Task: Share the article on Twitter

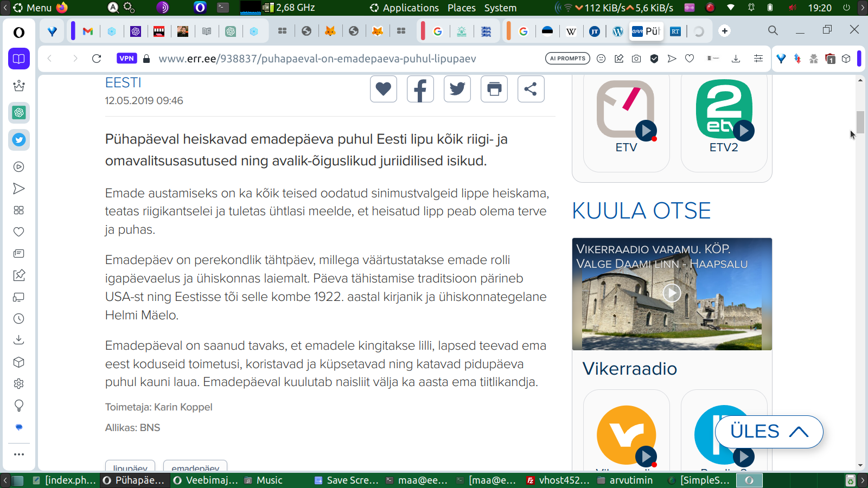Action: coord(457,89)
